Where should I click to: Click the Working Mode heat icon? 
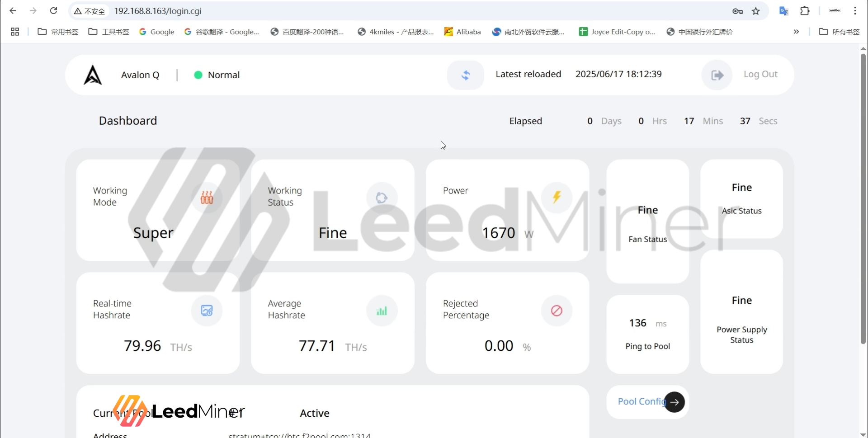[207, 198]
